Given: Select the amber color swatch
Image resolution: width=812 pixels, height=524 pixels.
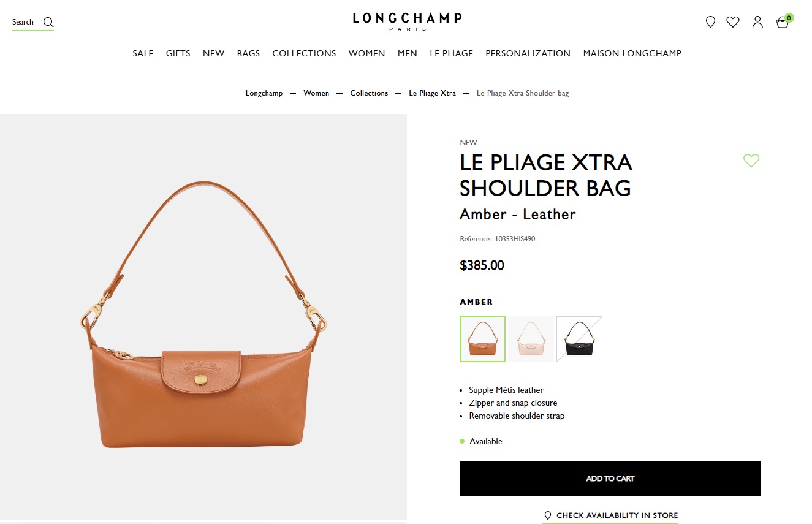Looking at the screenshot, I should [482, 339].
